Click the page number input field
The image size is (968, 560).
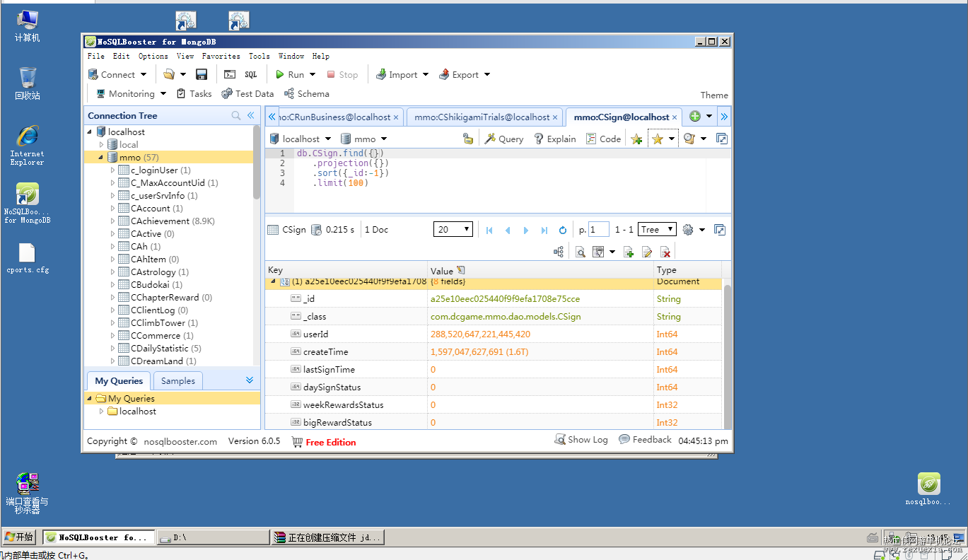click(599, 230)
